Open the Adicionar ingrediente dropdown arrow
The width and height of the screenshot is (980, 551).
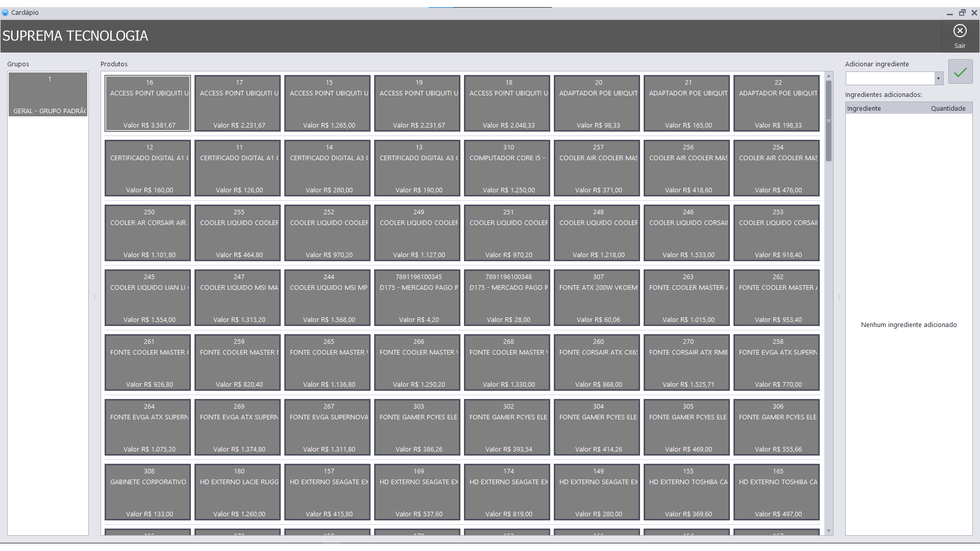938,78
